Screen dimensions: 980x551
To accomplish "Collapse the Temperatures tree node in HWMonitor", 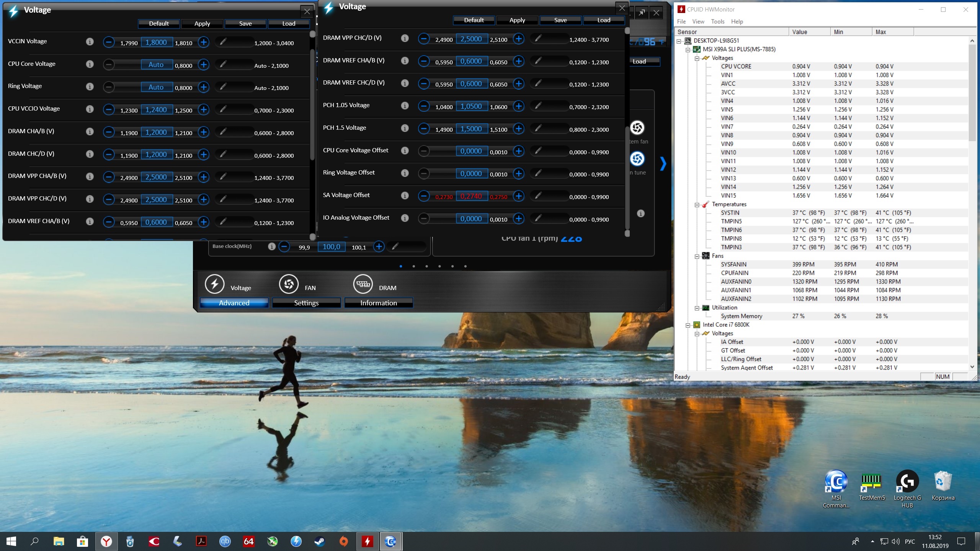I will point(697,205).
